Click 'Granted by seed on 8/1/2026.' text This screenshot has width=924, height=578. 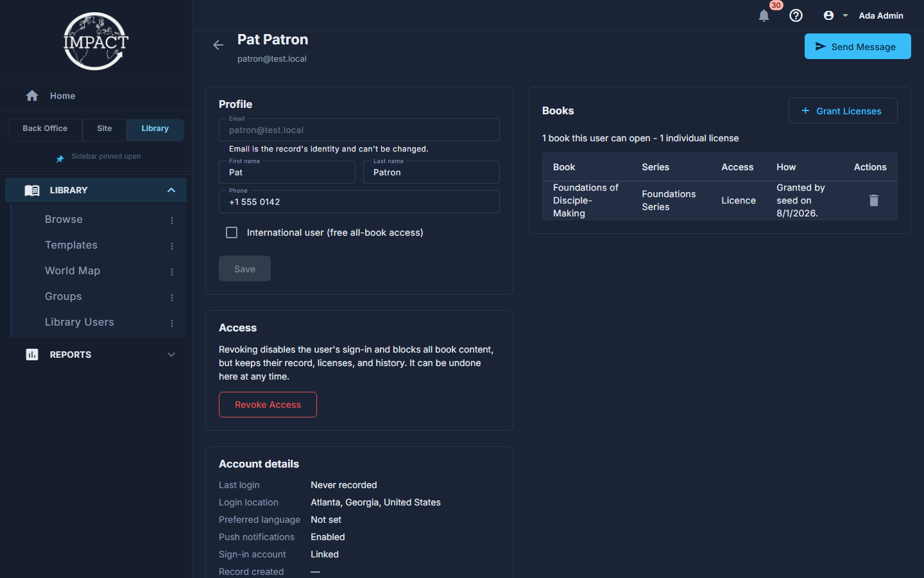click(800, 200)
